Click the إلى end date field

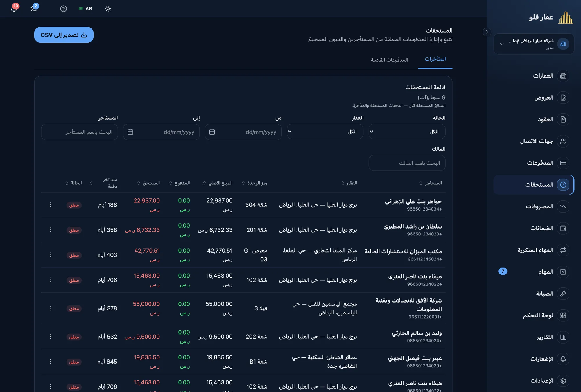coord(161,132)
